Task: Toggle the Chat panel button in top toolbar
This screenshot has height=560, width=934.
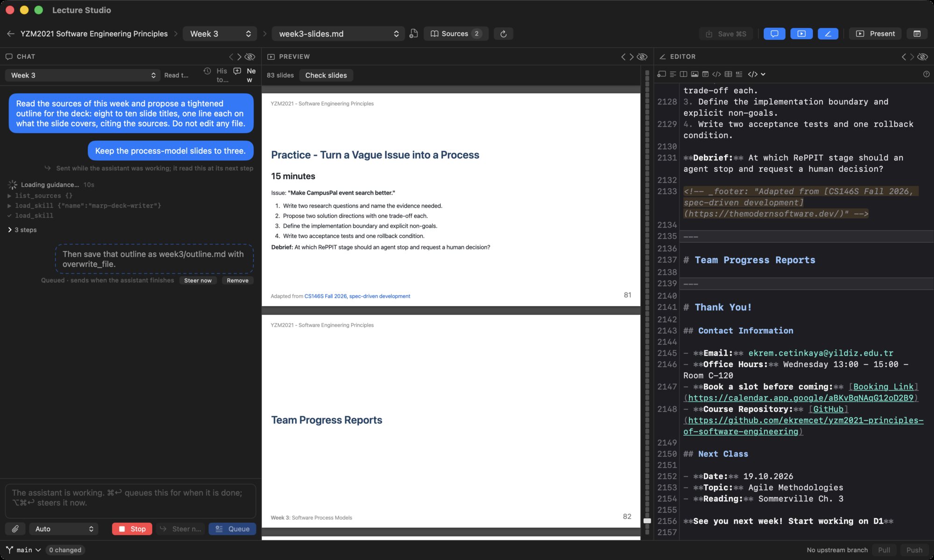Action: pos(774,34)
